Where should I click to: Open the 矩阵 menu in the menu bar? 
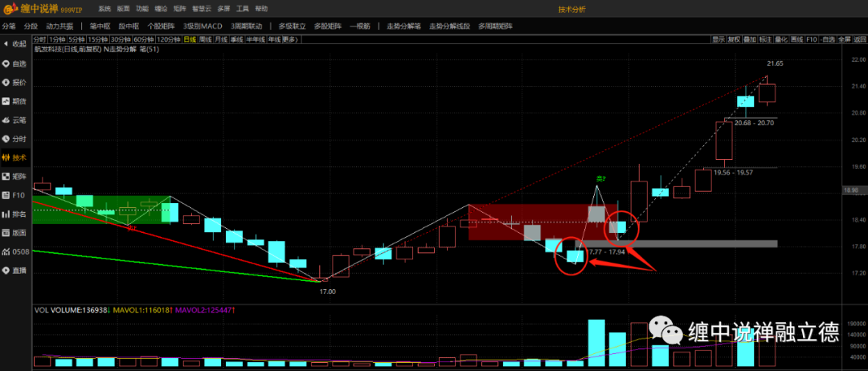[179, 9]
